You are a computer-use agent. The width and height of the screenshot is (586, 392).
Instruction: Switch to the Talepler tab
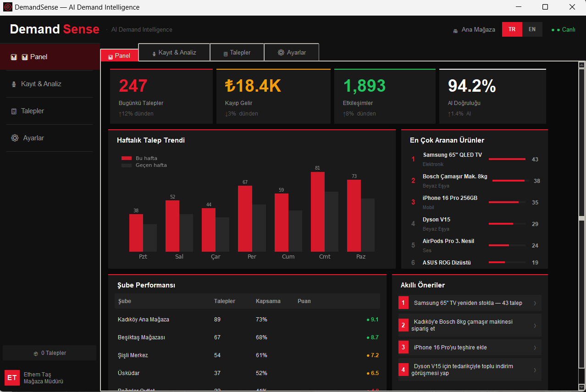[237, 52]
